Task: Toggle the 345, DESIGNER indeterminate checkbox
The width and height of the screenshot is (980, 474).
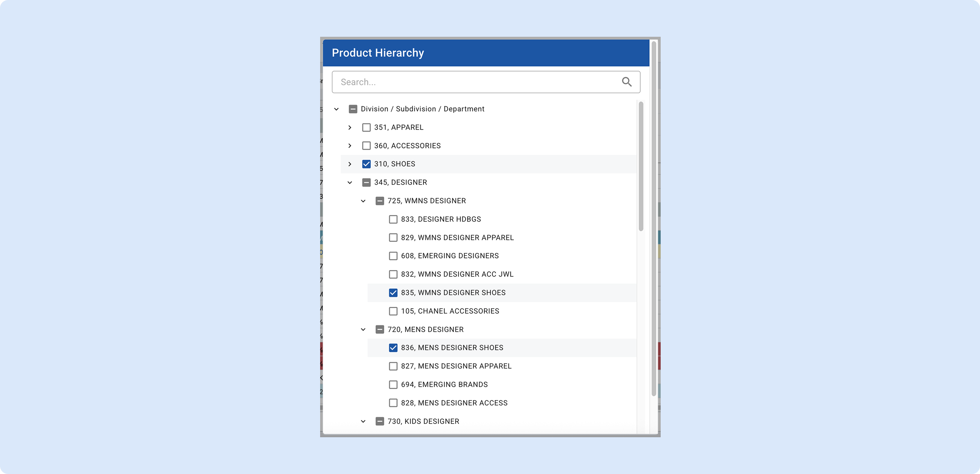Action: (366, 183)
